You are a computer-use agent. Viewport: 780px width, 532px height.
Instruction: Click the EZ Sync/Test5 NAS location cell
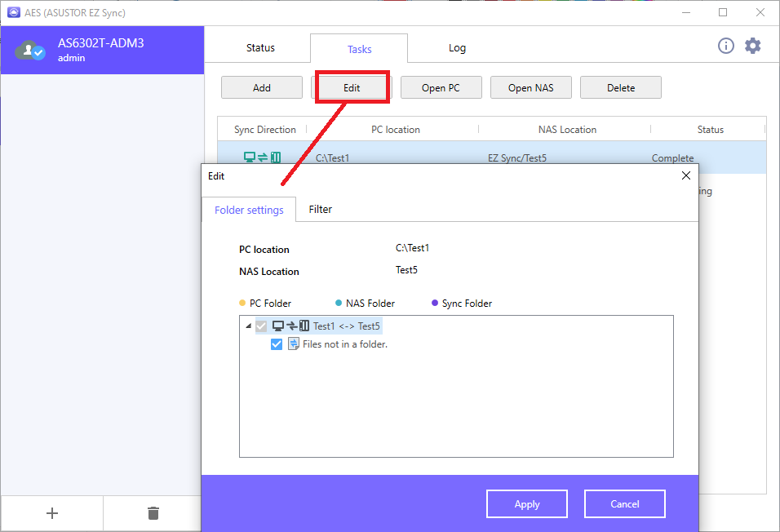click(x=516, y=157)
